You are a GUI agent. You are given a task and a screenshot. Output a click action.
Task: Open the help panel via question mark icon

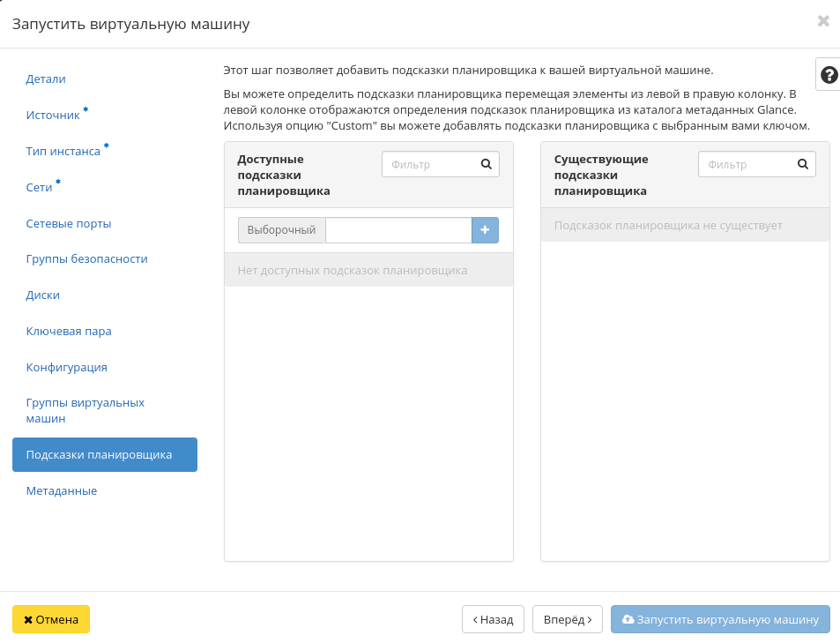coord(827,74)
